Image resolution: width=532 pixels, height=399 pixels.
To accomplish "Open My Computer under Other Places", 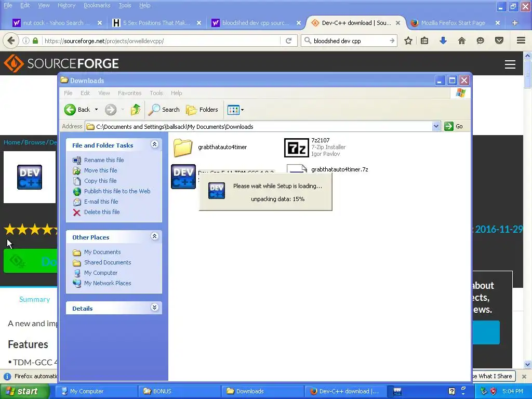I will click(100, 273).
